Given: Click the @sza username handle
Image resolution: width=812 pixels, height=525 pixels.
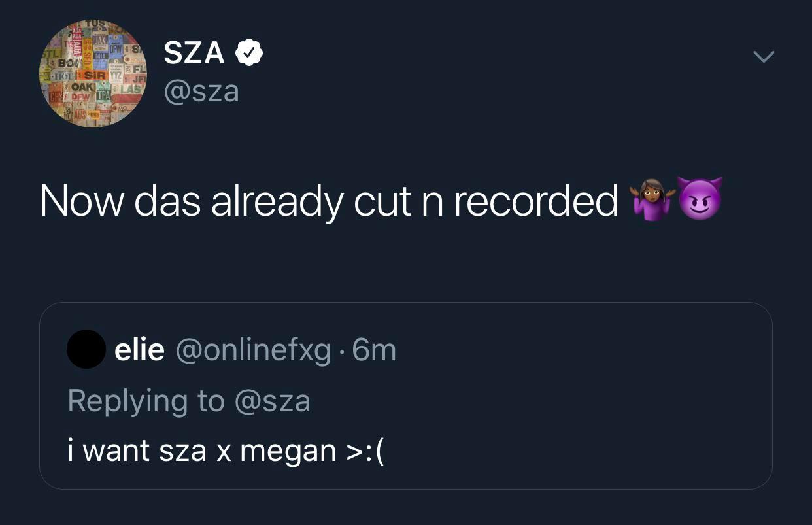Looking at the screenshot, I should pos(200,92).
